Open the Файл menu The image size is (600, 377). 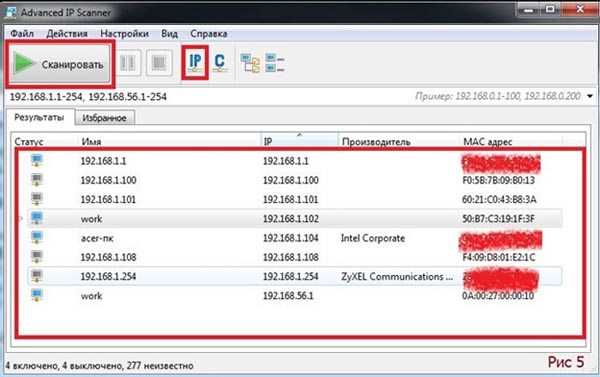tap(22, 34)
